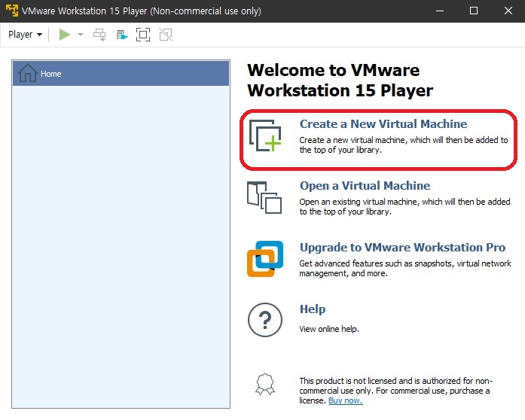Click 'Get advanced features such as snapshots' text
The width and height of the screenshot is (525, 420).
(405, 269)
